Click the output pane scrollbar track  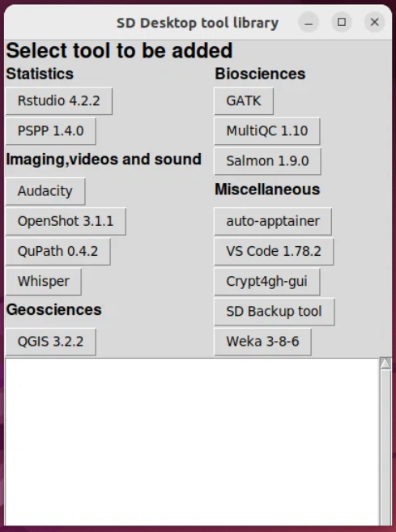point(385,447)
